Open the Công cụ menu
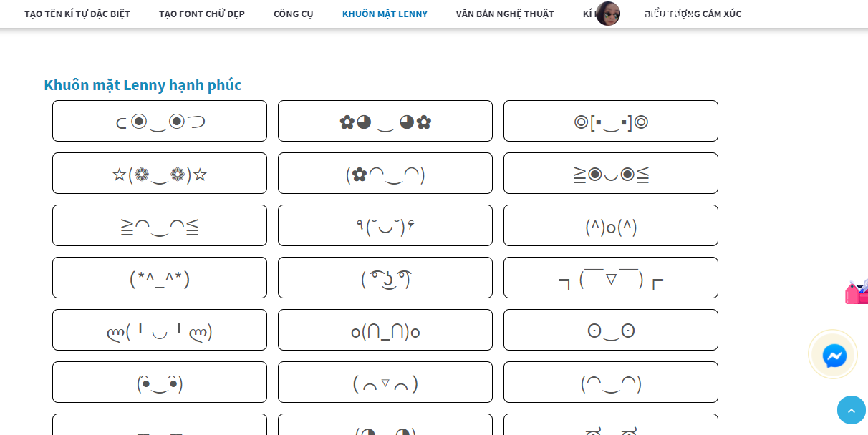This screenshot has width=868, height=435. click(294, 14)
